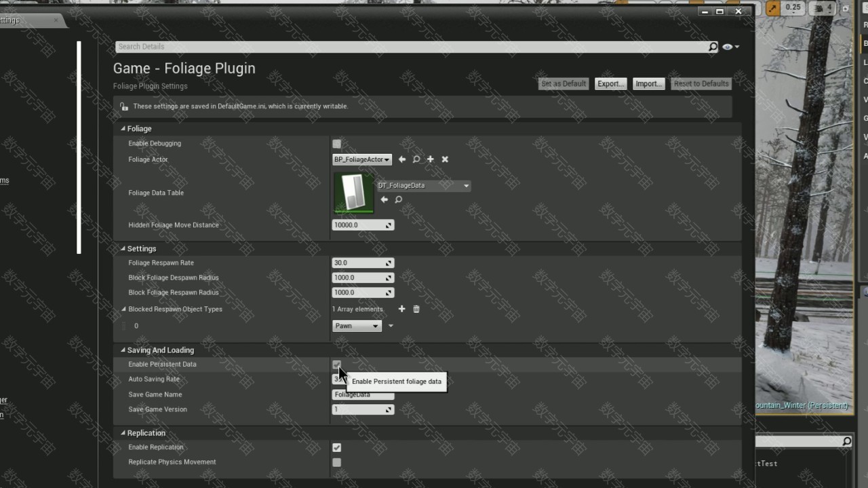This screenshot has height=488, width=868.
Task: Toggle Replicate Physics Movement checkbox
Action: pyautogui.click(x=337, y=462)
